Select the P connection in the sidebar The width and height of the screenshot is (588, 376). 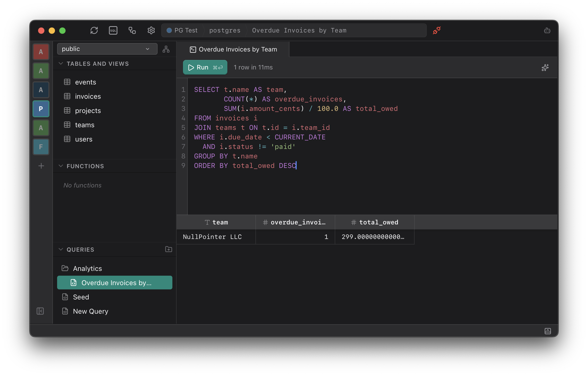[41, 109]
